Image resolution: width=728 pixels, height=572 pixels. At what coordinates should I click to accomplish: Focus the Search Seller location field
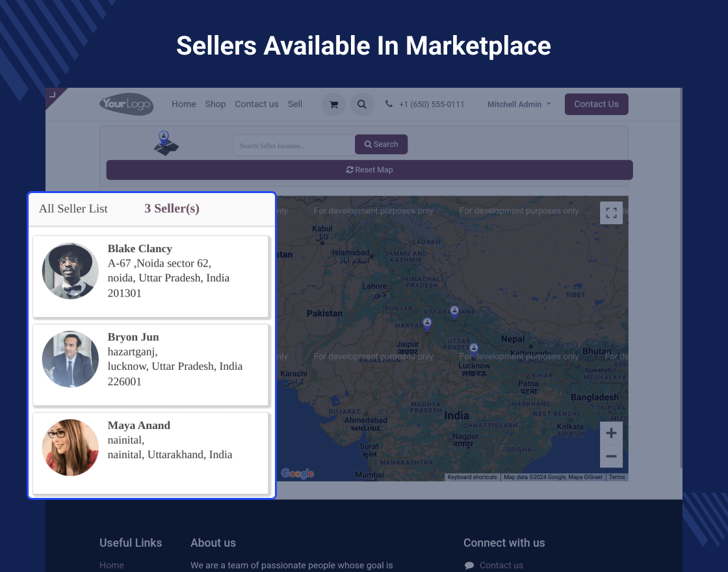point(294,146)
